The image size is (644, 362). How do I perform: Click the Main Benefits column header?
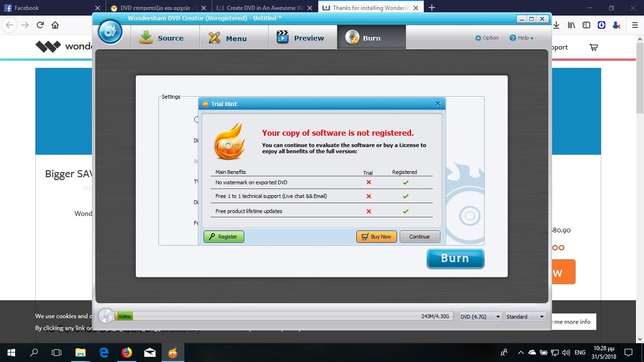point(230,172)
